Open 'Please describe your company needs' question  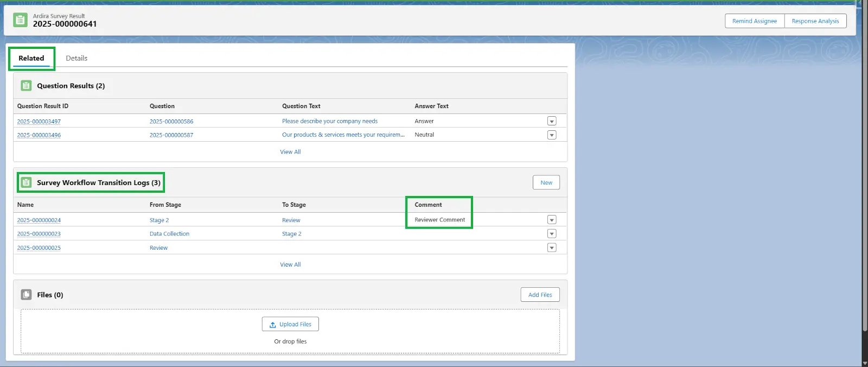pyautogui.click(x=330, y=121)
